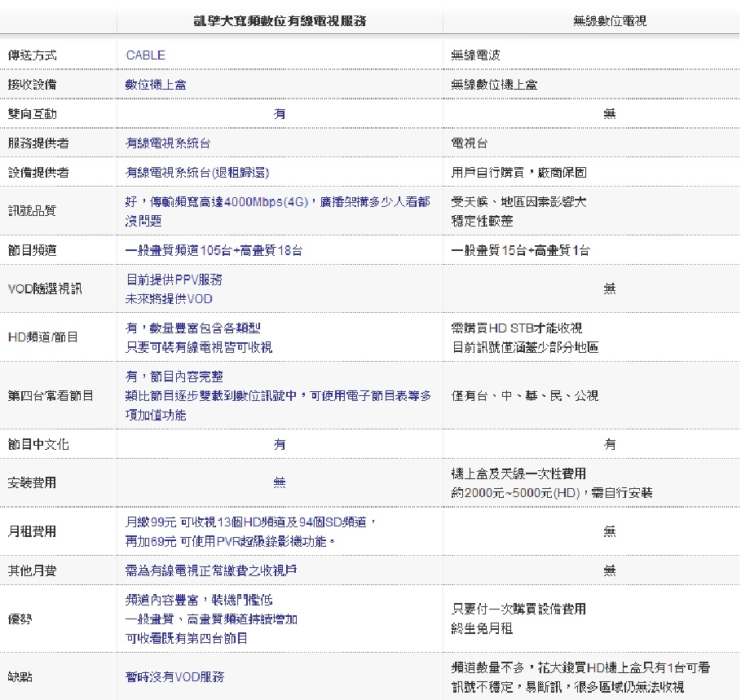Click the blue 數位機上盒 cell

coord(156,85)
